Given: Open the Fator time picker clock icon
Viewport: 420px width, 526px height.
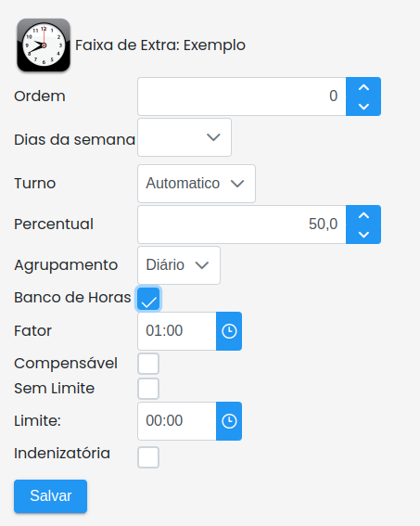Looking at the screenshot, I should pyautogui.click(x=229, y=331).
